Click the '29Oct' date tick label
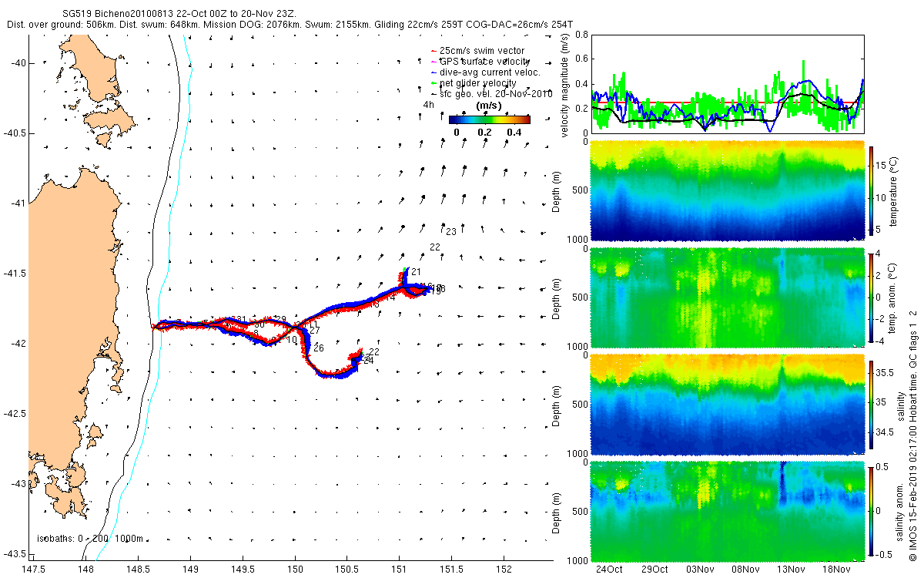This screenshot has height=578, width=924. point(654,570)
